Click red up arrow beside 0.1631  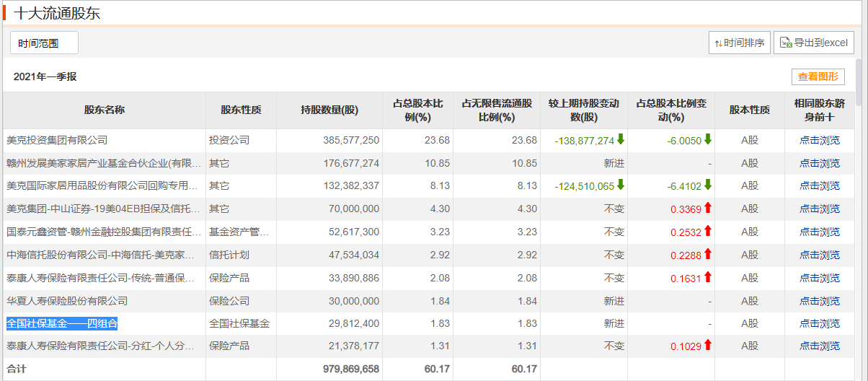pyautogui.click(x=708, y=277)
